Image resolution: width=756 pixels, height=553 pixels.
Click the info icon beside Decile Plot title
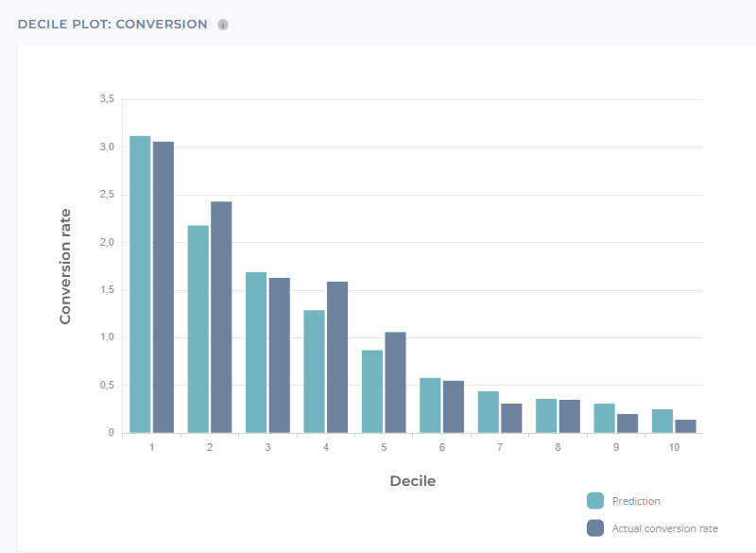click(223, 25)
